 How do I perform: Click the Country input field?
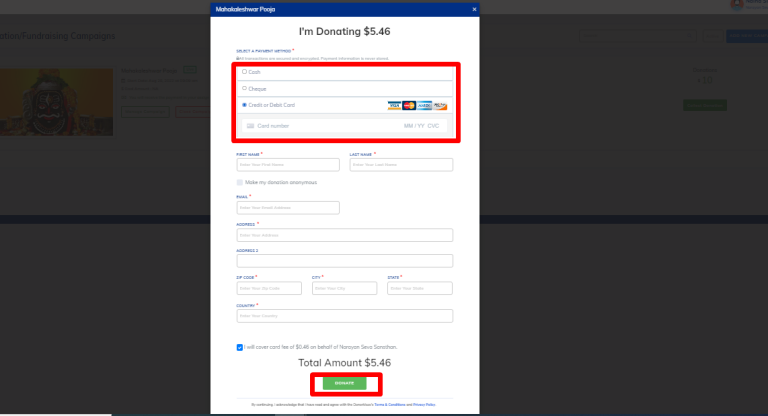(x=344, y=316)
